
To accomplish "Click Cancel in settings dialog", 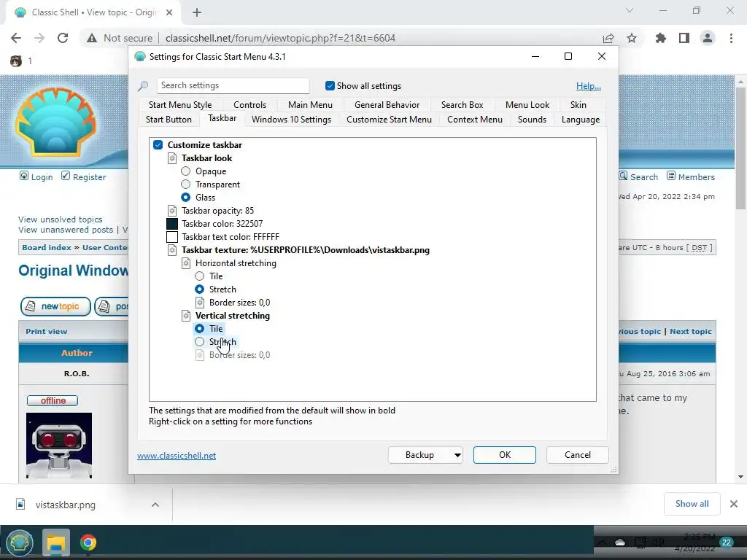I will pos(578,455).
